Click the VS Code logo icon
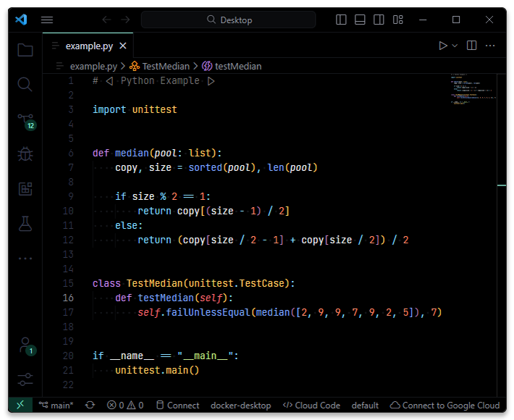Image resolution: width=514 pixels, height=420 pixels. (x=21, y=20)
